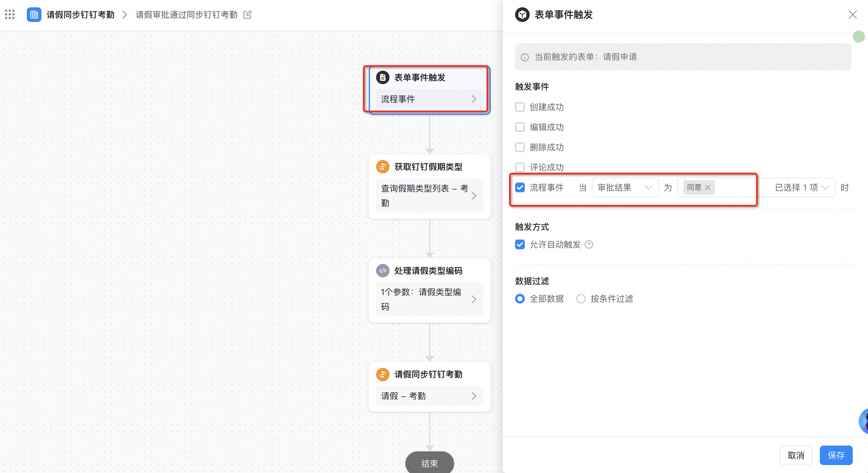868x473 pixels.
Task: Click the info icon beside 当前触发的表单
Action: (x=525, y=57)
